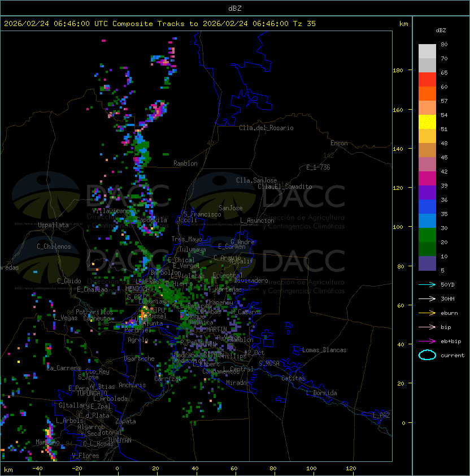Click the 'Catitas' map label
This screenshot has height=476, width=470.
point(293,378)
